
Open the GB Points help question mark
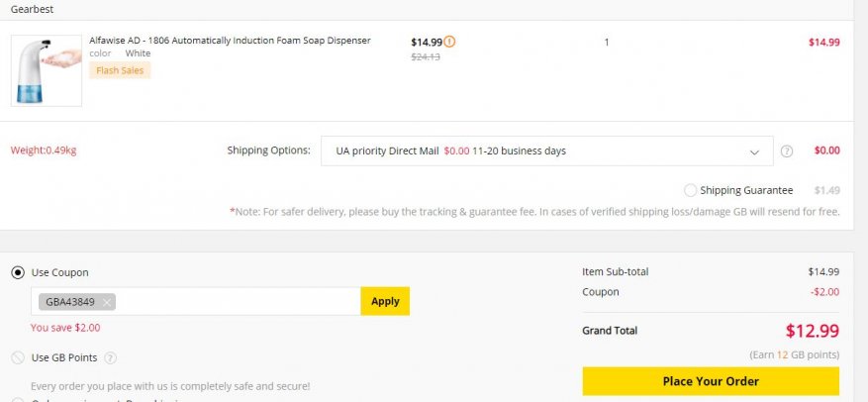(110, 357)
